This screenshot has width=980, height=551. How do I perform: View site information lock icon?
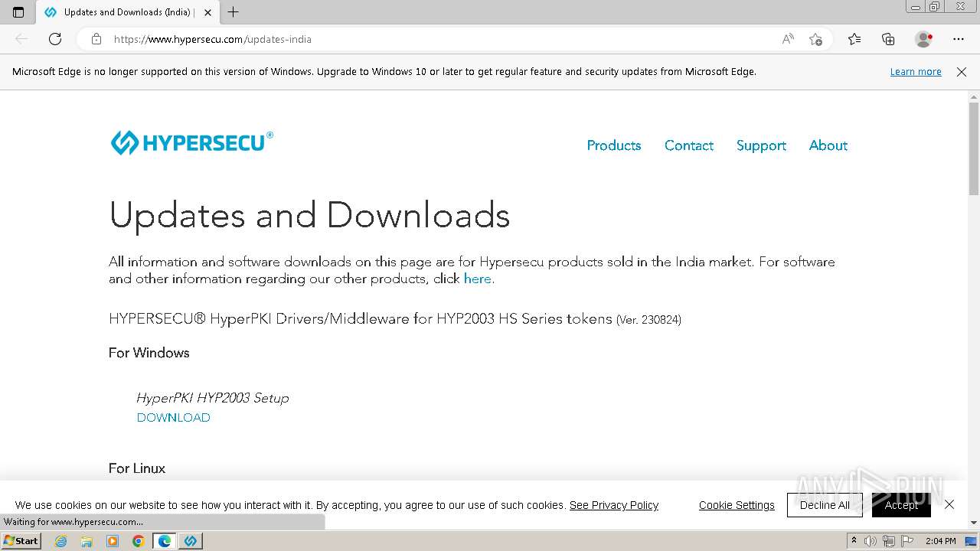click(96, 39)
